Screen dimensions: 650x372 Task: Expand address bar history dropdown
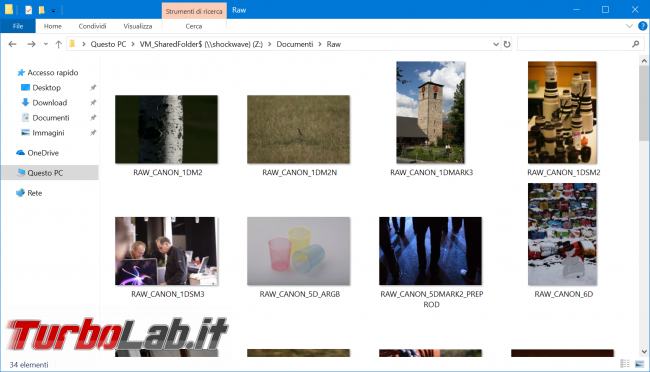[495, 44]
